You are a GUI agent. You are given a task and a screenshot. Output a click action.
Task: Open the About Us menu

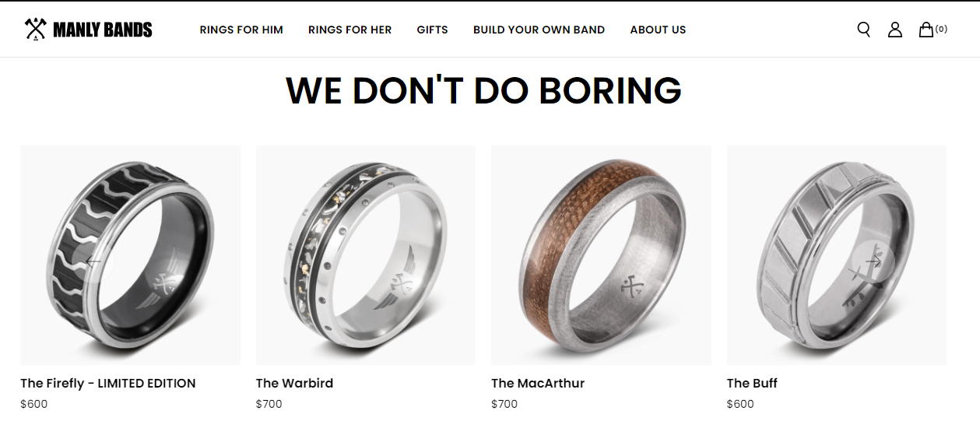tap(658, 30)
